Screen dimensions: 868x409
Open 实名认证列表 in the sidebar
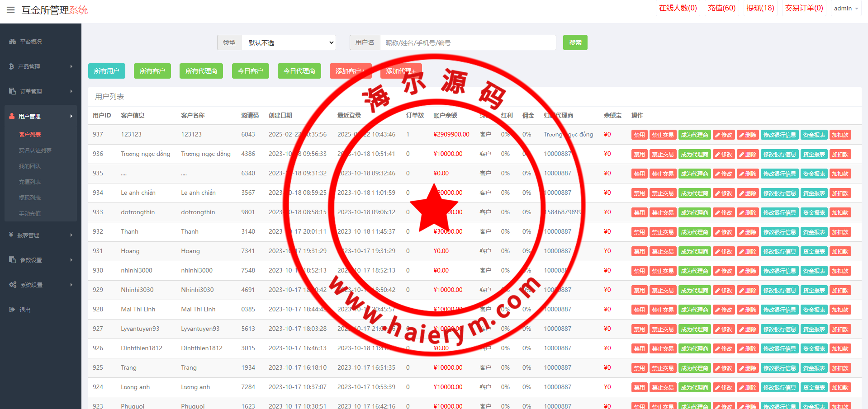pos(35,150)
